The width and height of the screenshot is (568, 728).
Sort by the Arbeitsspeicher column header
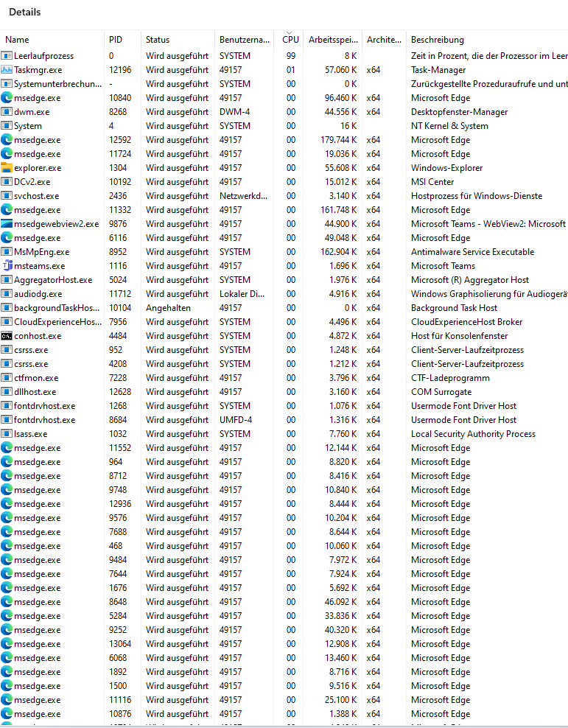[333, 40]
